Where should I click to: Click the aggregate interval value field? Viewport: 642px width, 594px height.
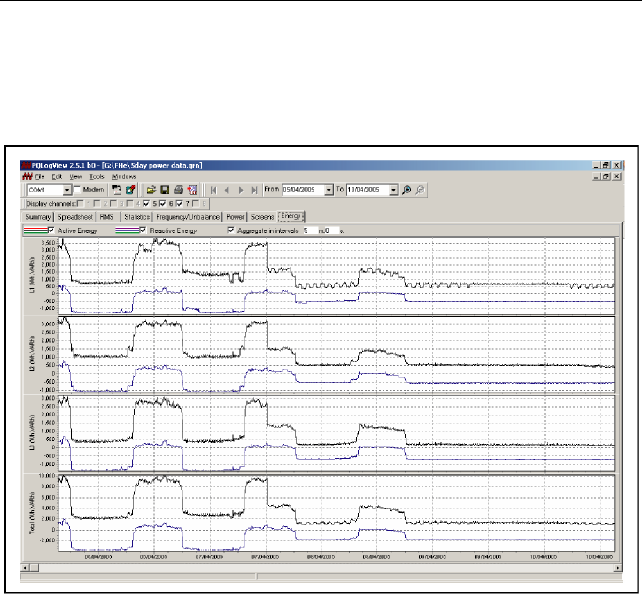coord(309,229)
